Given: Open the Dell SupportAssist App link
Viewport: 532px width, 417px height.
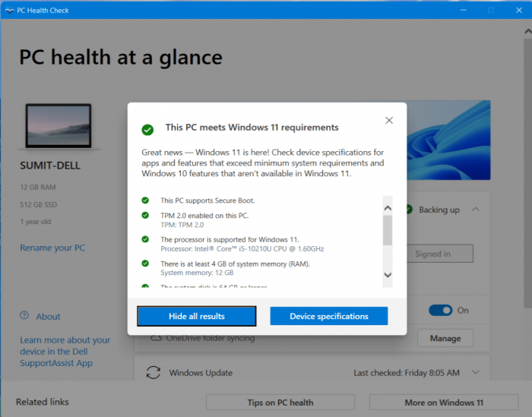Looking at the screenshot, I should pyautogui.click(x=65, y=352).
